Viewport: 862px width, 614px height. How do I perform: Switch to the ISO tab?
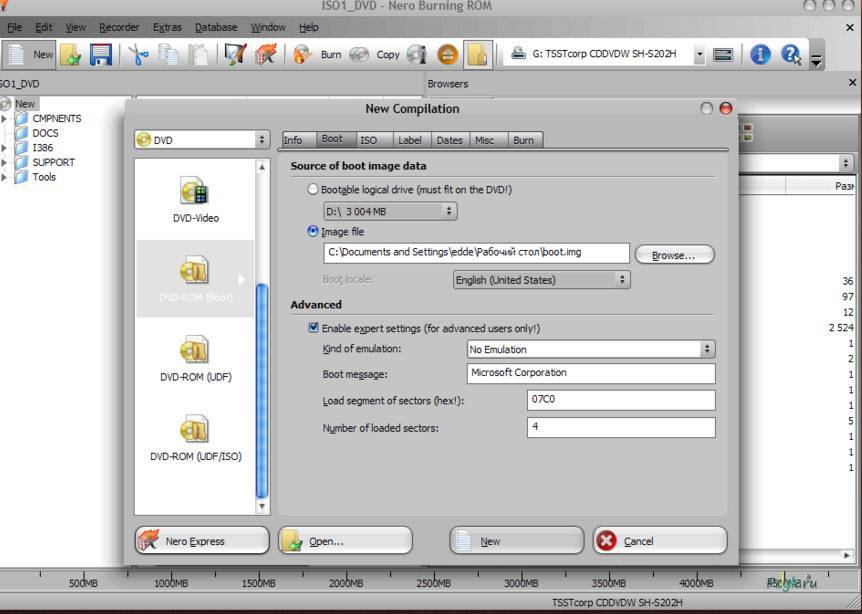[369, 140]
